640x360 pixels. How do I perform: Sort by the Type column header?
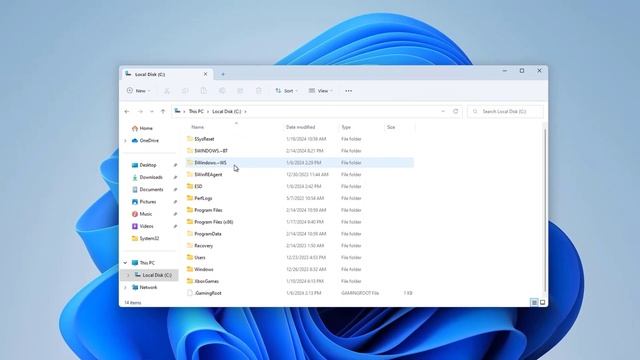click(x=346, y=127)
